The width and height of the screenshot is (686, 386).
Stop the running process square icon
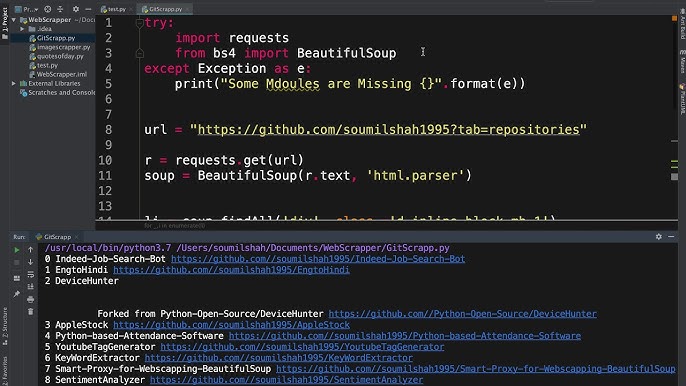tap(17, 263)
